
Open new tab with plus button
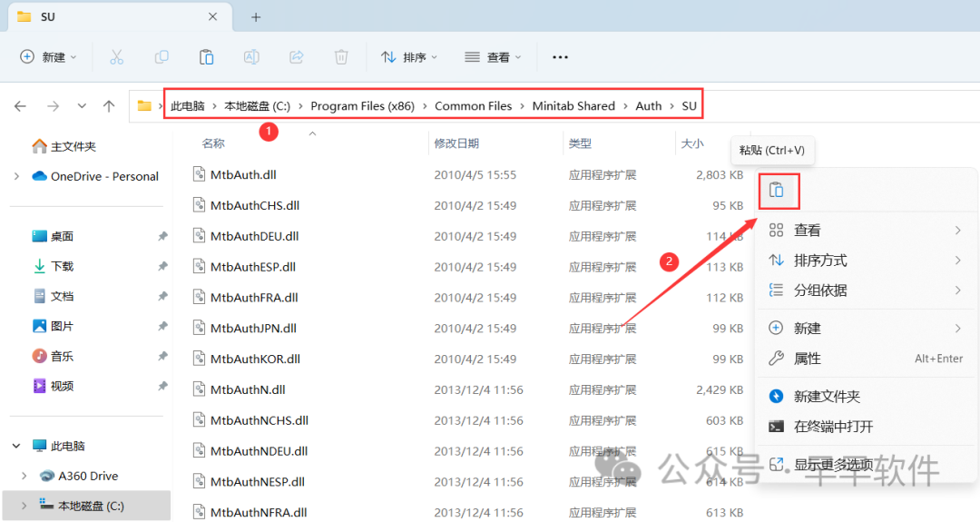[x=256, y=17]
